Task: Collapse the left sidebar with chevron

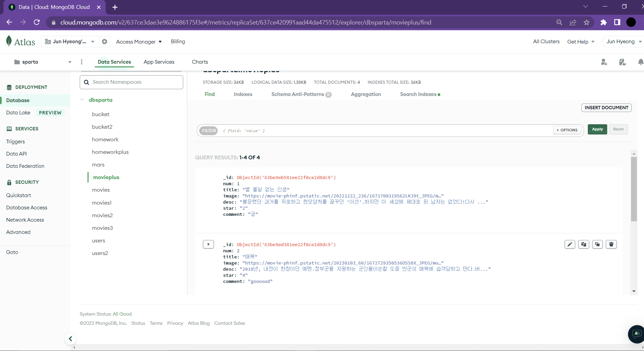Action: point(70,339)
